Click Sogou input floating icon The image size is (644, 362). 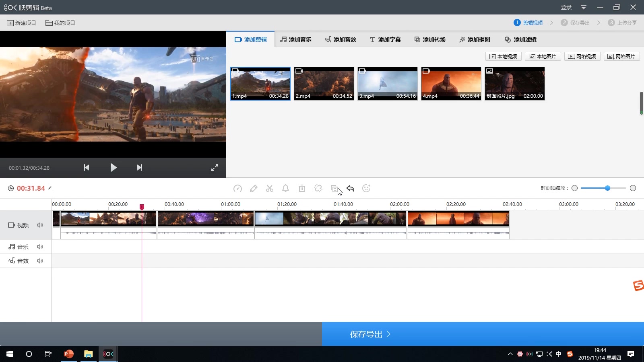coord(638,285)
